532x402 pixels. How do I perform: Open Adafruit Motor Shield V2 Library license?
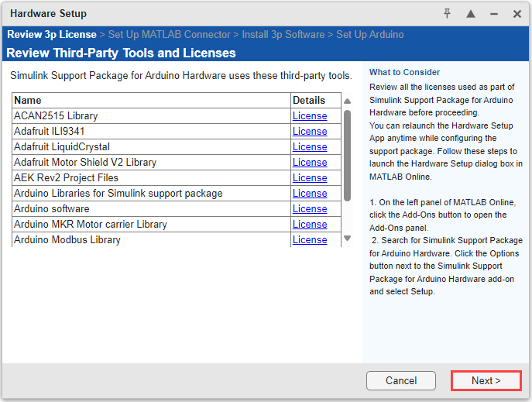pos(310,163)
